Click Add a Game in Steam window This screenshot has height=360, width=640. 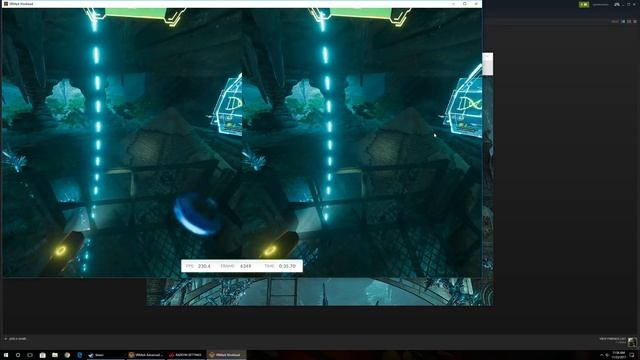[16, 339]
